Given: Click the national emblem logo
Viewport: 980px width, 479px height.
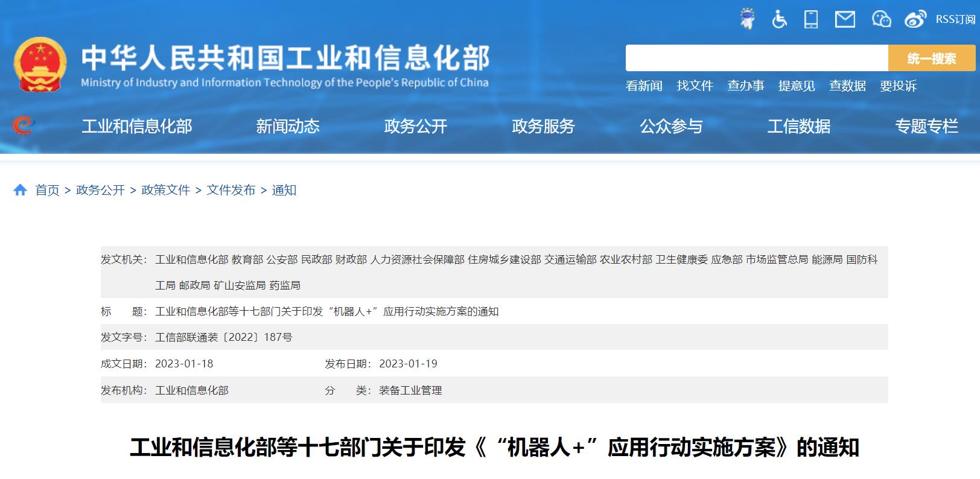Looking at the screenshot, I should (40, 65).
